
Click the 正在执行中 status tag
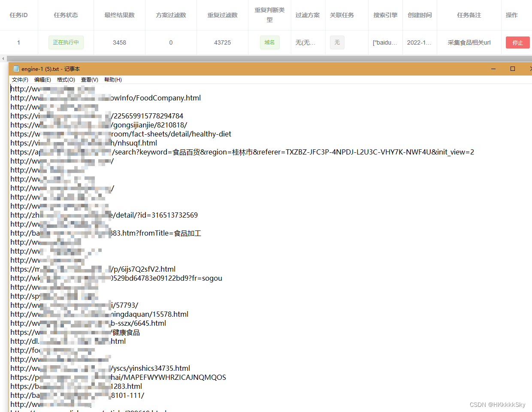66,42
